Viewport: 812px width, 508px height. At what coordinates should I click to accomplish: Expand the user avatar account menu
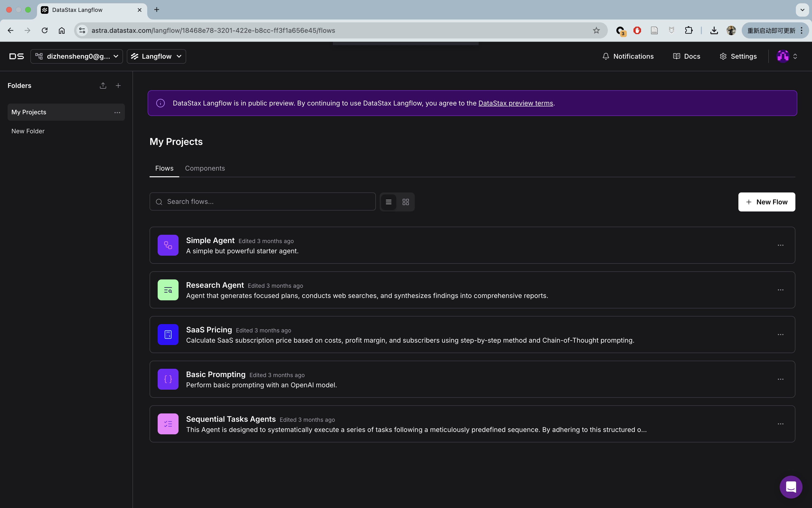pos(787,57)
